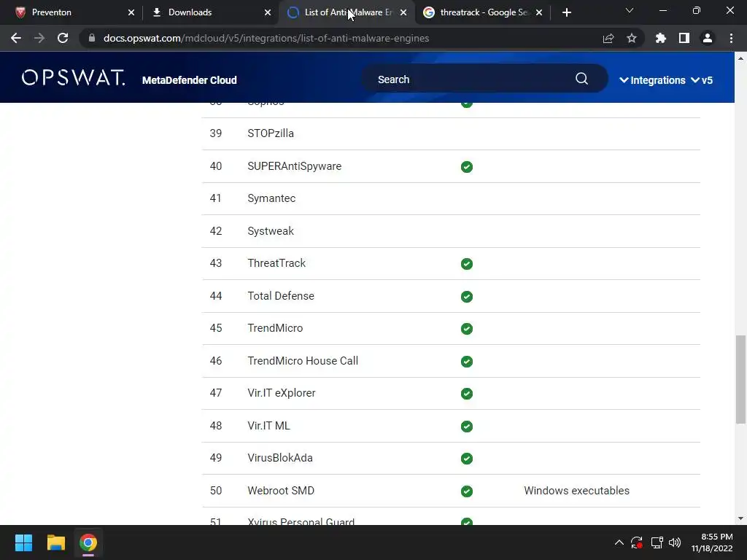This screenshot has height=560, width=747.
Task: Expand the v5 version dropdown
Action: (x=702, y=80)
